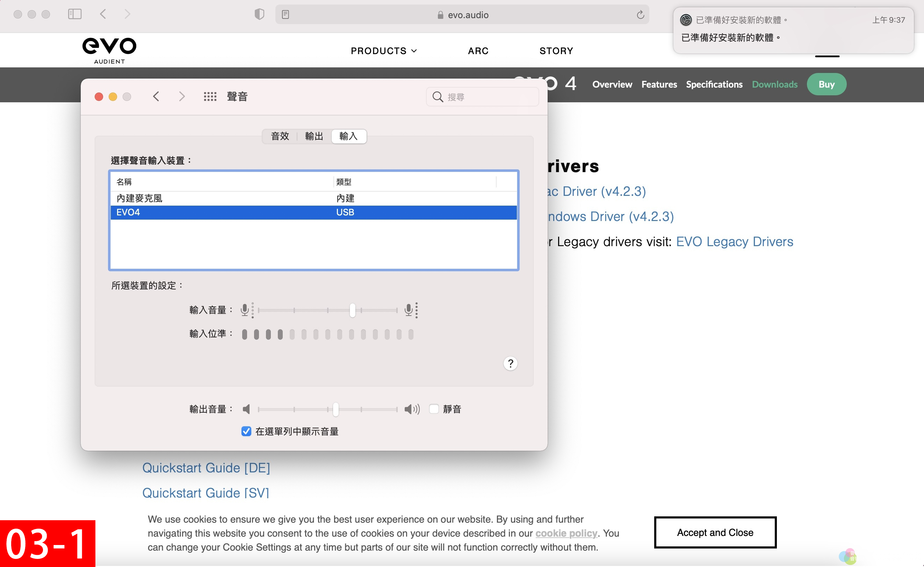Click the Reader view icon in address bar
This screenshot has height=567, width=924.
click(285, 15)
